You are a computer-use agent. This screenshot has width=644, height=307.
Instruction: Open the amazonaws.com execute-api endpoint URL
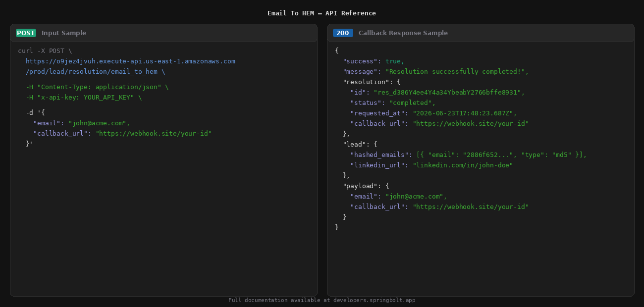(x=130, y=61)
